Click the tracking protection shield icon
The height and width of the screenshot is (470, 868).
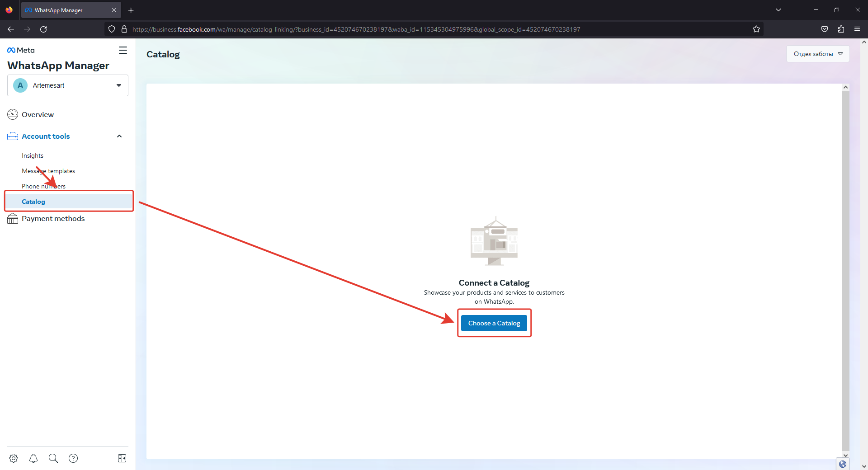(x=112, y=29)
